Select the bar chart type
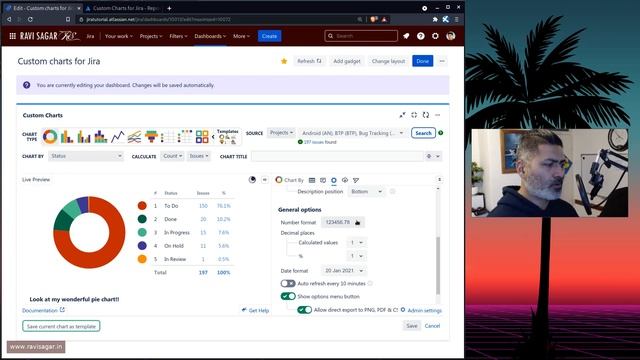The image size is (640, 360). [67, 137]
